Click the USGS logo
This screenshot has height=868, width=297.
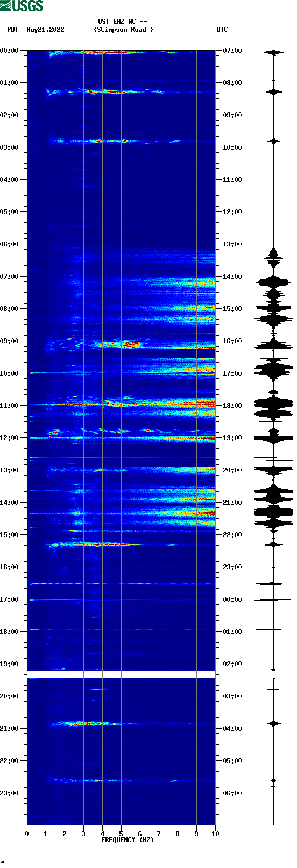[x=22, y=6]
